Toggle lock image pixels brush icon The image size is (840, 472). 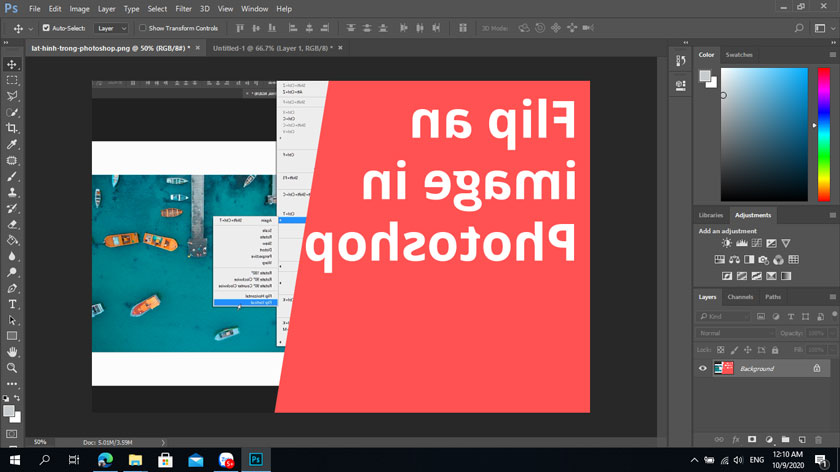click(734, 350)
